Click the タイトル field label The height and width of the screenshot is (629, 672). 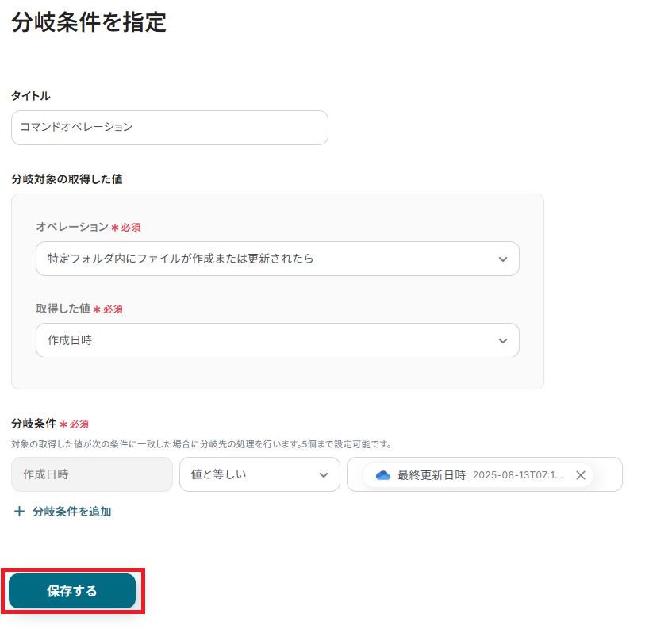[31, 96]
